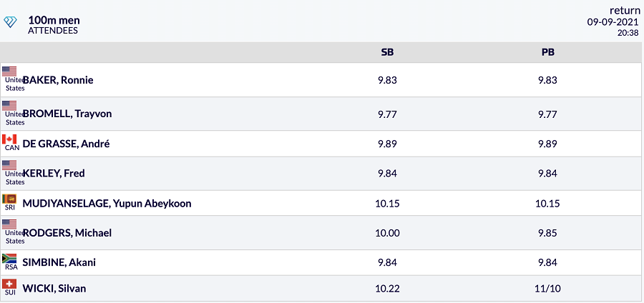The image size is (644, 303).
Task: Click the US flag beside BAKER, Ronnie
Action: [9, 71]
